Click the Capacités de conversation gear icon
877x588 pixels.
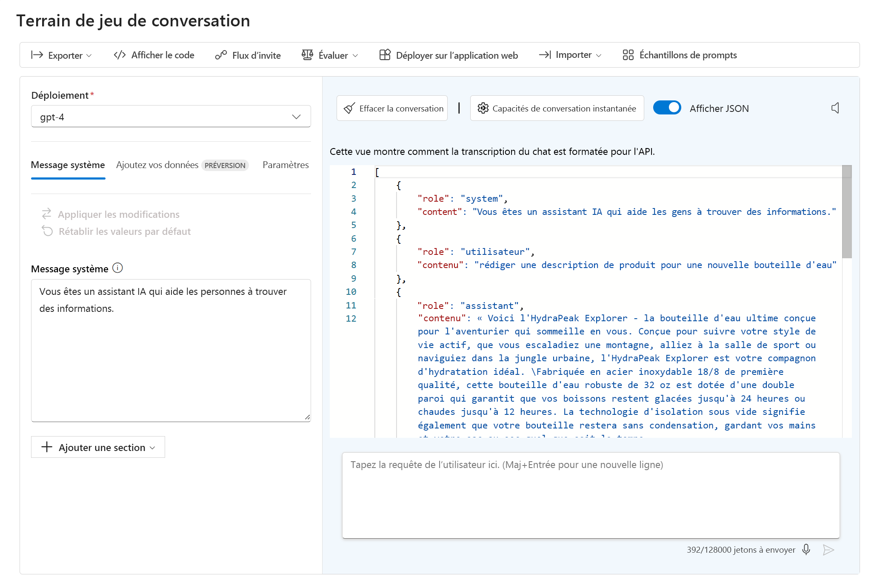click(483, 108)
